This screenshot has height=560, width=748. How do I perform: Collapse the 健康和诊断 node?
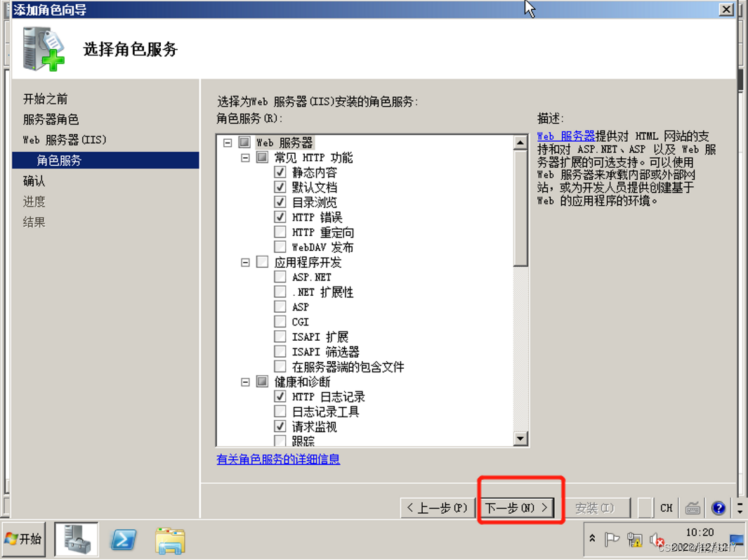pos(245,382)
